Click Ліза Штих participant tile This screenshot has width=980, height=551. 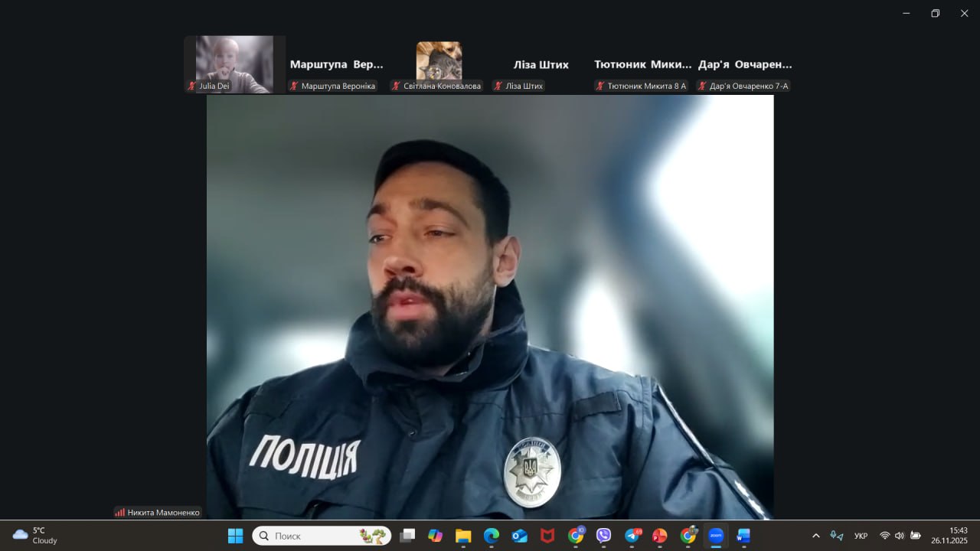[x=541, y=65]
